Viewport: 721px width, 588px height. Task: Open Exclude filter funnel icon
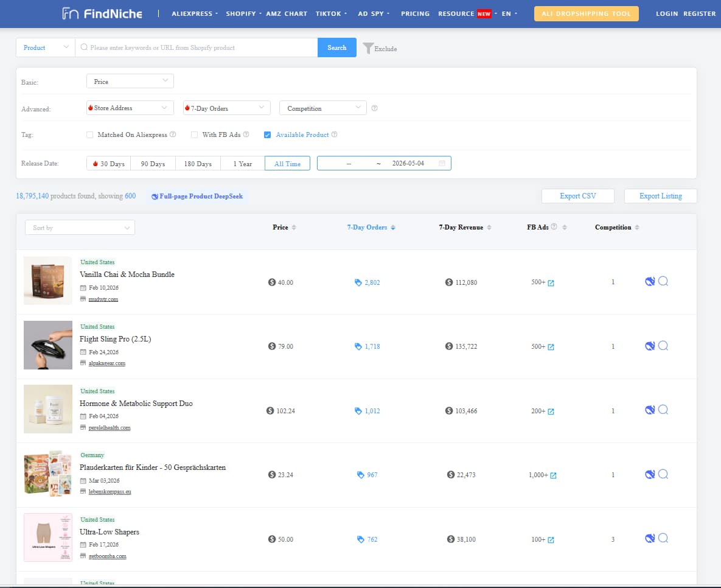pyautogui.click(x=368, y=48)
